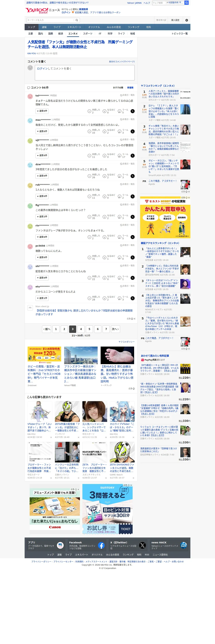Open the settings gear icon in header

click(187, 20)
